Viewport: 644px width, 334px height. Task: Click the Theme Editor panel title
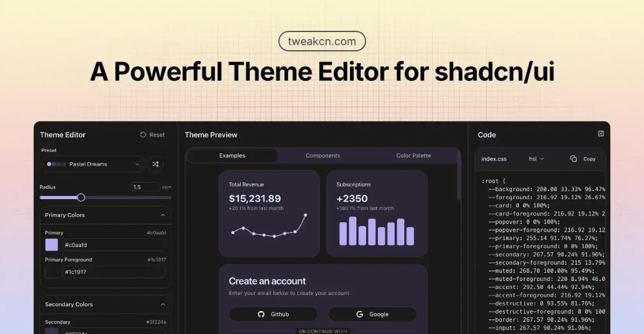pos(63,135)
